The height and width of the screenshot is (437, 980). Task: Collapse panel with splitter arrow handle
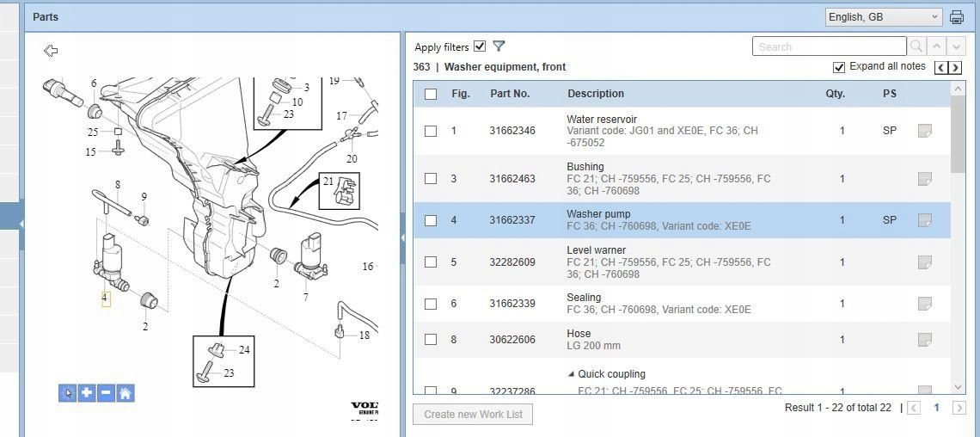402,237
